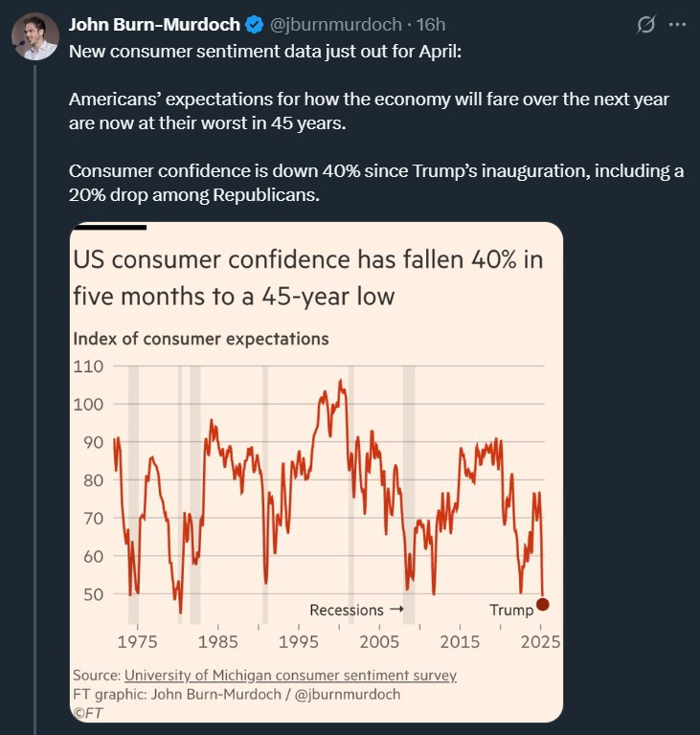Select the 2025 axis label
The height and width of the screenshot is (735, 700).
click(x=540, y=642)
